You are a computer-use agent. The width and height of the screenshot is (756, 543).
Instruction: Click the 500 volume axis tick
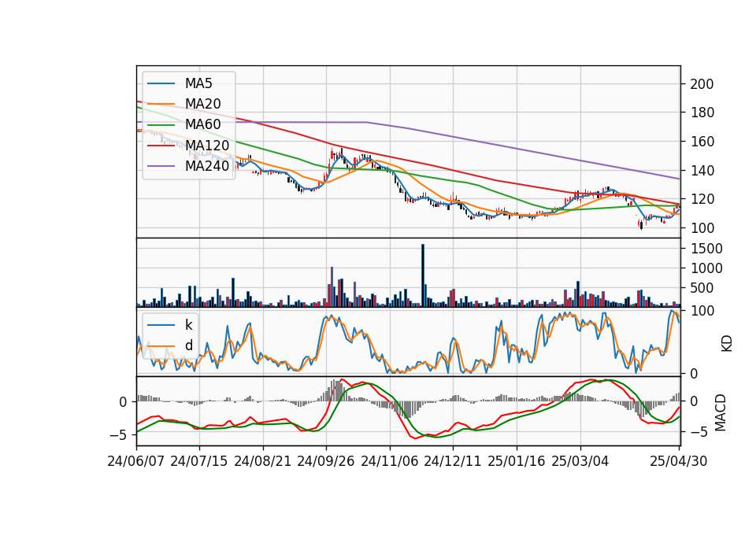tap(702, 288)
